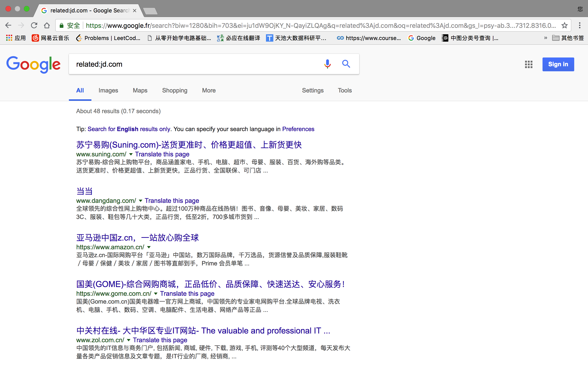Open the Google bookmark in bookmarks bar
588x368 pixels.
point(421,38)
